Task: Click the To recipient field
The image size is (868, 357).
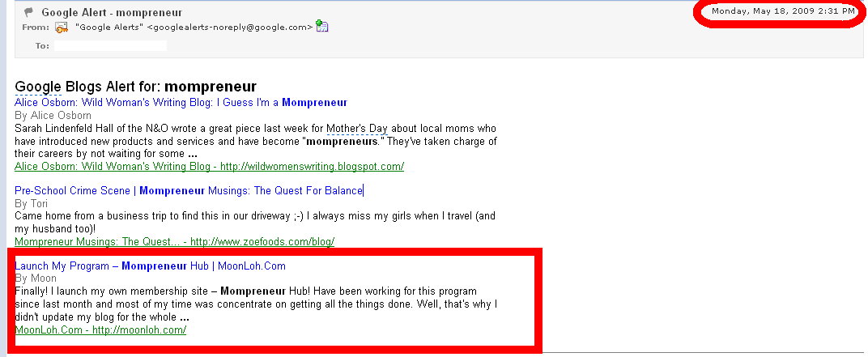Action: pos(110,45)
